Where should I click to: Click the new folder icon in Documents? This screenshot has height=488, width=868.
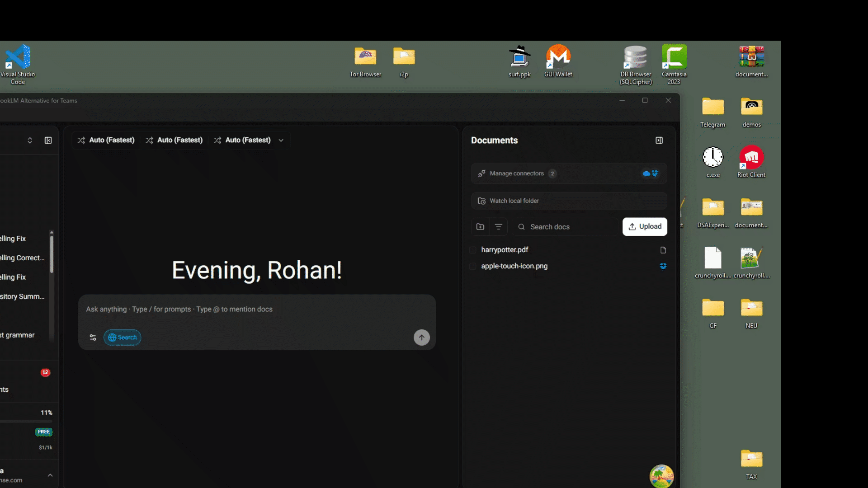click(x=480, y=227)
